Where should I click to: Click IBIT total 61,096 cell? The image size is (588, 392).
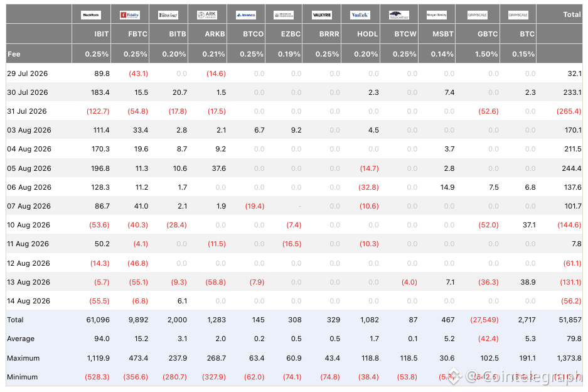tap(98, 320)
